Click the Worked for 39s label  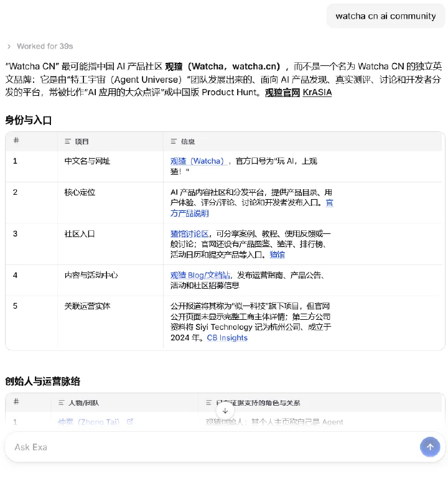(45, 46)
